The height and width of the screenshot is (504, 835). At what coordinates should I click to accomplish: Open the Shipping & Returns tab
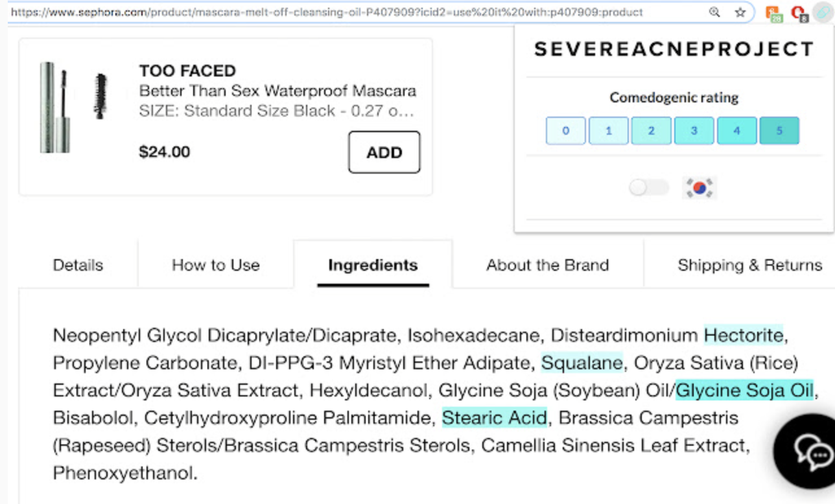749,265
